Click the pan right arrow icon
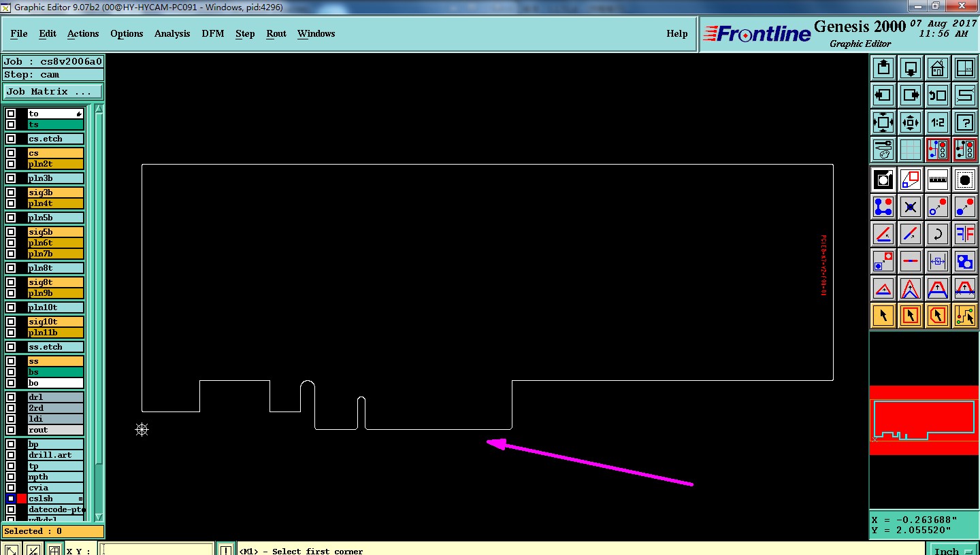 click(x=911, y=95)
